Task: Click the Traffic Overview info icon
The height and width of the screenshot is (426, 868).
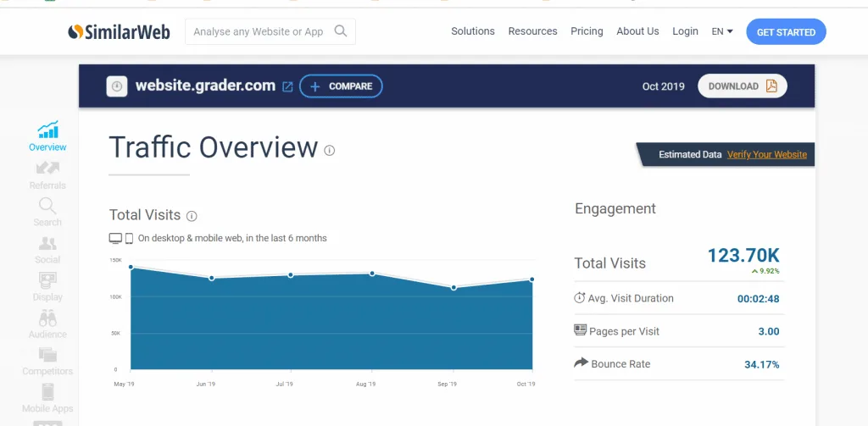Action: click(330, 150)
